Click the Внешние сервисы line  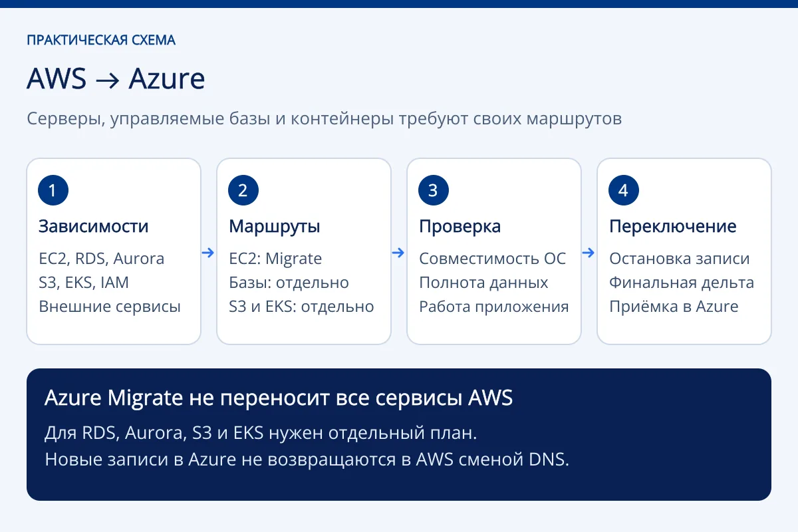pos(110,307)
